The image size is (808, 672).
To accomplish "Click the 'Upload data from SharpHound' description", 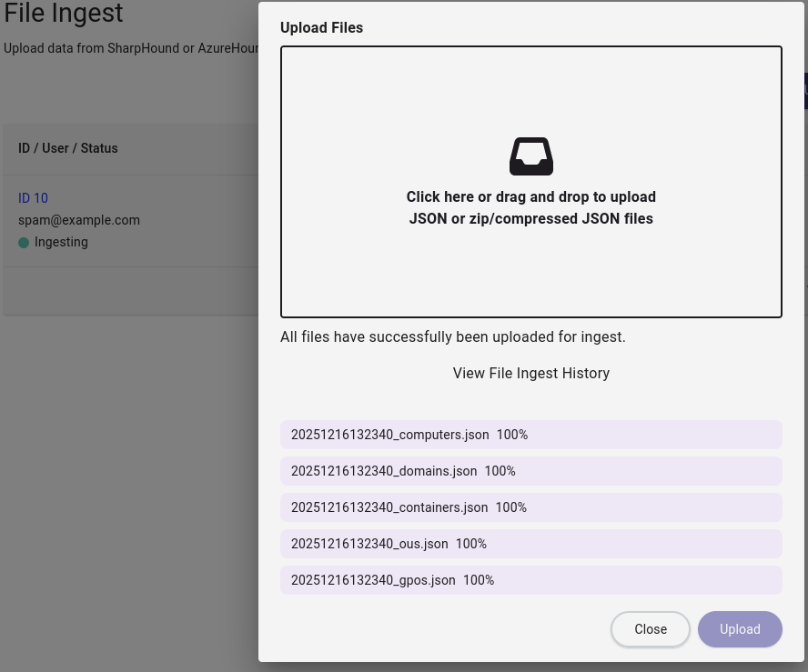I will pyautogui.click(x=132, y=48).
